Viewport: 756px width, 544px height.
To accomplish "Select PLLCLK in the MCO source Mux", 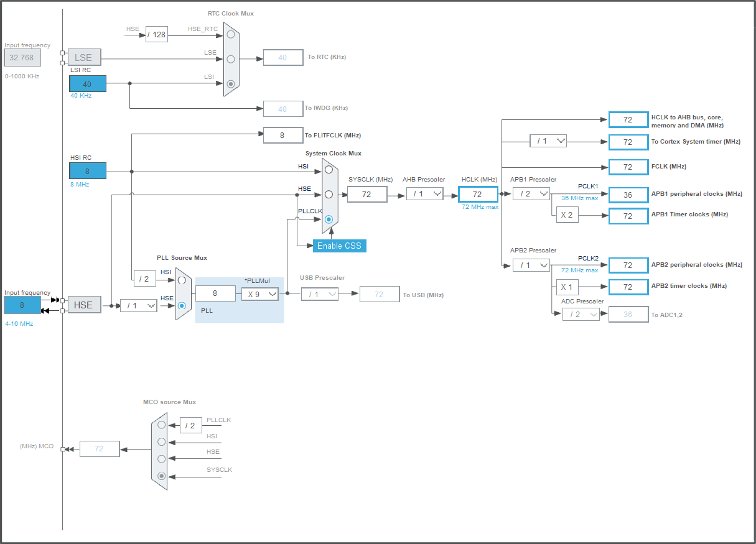I will pos(162,425).
